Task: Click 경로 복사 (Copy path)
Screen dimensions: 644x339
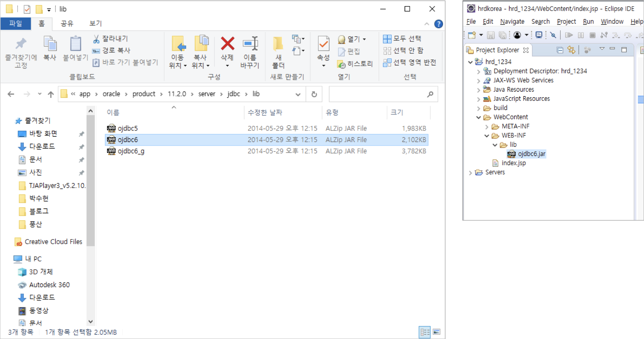Action: (x=111, y=50)
